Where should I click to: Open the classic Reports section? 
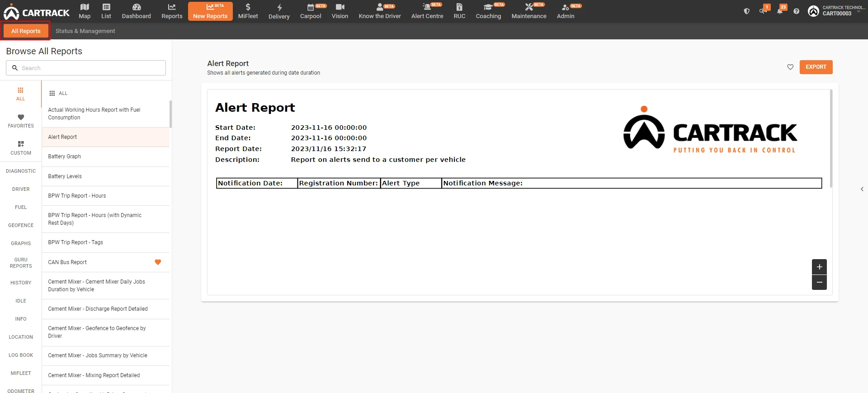(172, 11)
